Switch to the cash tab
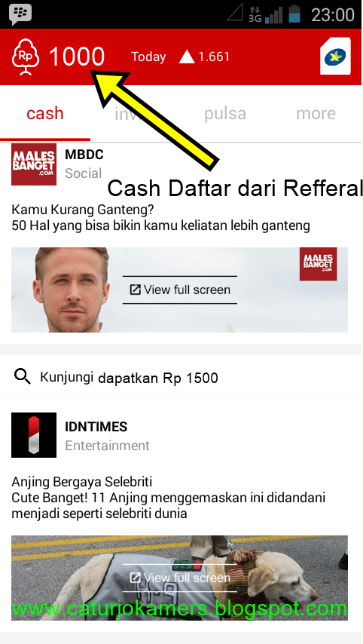Viewport: 363px width, 644px height. tap(45, 113)
